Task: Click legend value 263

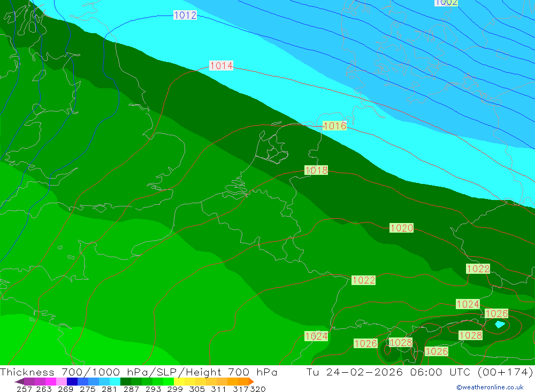Action: [x=44, y=389]
